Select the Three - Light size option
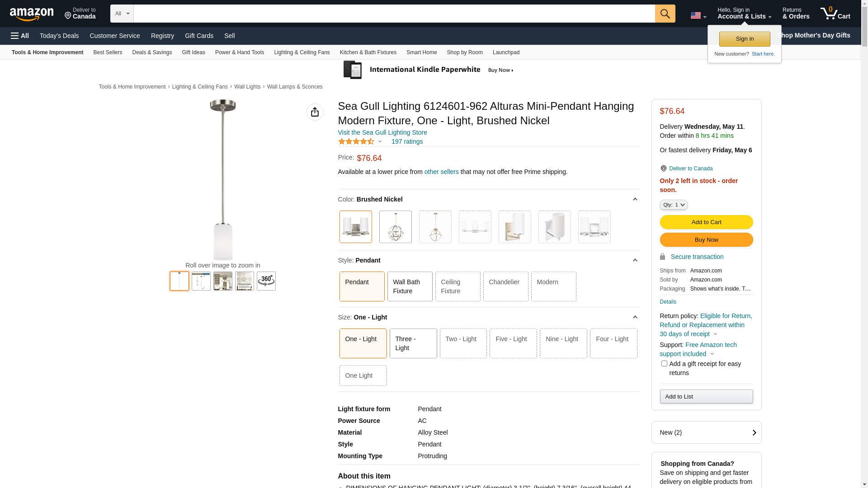Screen dimensions: 868x488 point(413,343)
